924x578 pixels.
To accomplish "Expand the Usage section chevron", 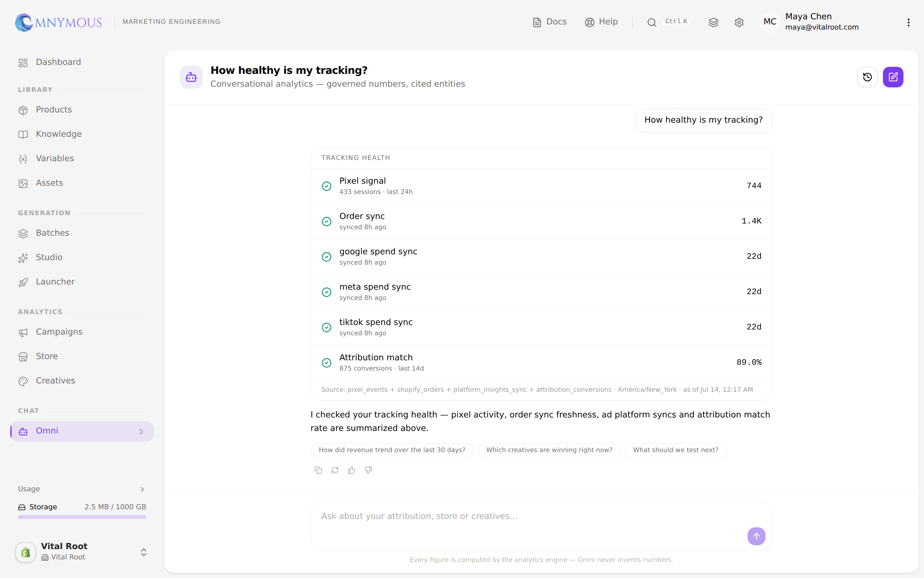I will (x=142, y=489).
